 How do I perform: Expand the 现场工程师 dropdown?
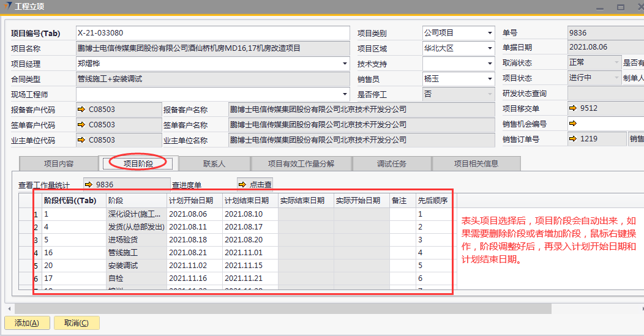[345, 94]
